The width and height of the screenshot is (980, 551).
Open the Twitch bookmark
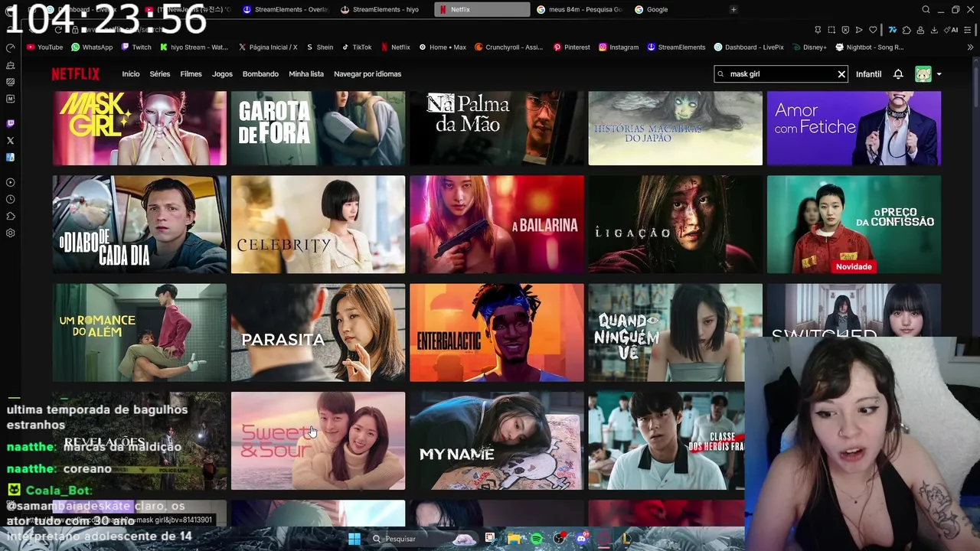coord(136,47)
